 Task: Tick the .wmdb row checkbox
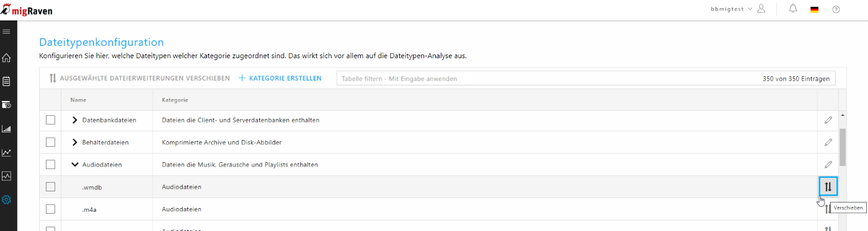tap(51, 186)
